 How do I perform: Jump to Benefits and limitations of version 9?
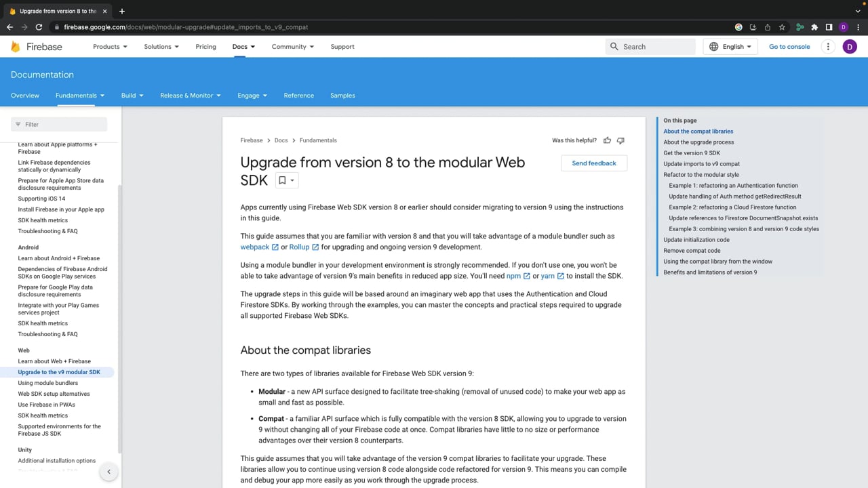(710, 272)
